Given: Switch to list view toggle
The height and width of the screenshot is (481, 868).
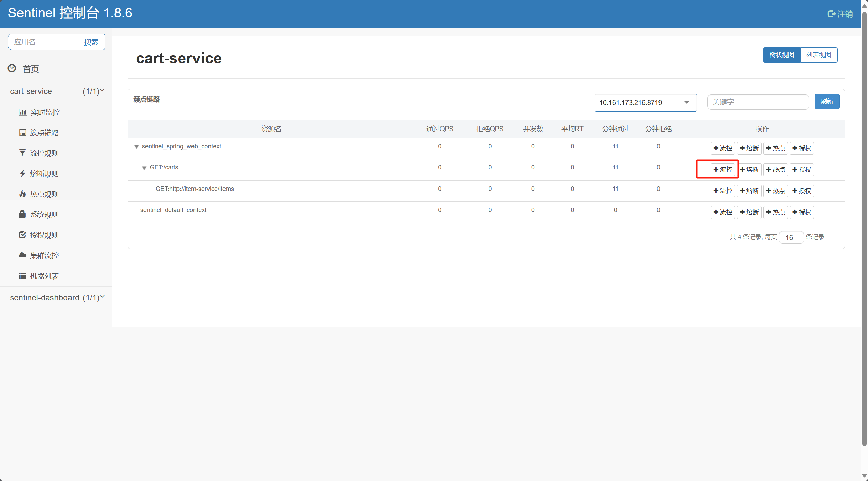Looking at the screenshot, I should [x=818, y=55].
